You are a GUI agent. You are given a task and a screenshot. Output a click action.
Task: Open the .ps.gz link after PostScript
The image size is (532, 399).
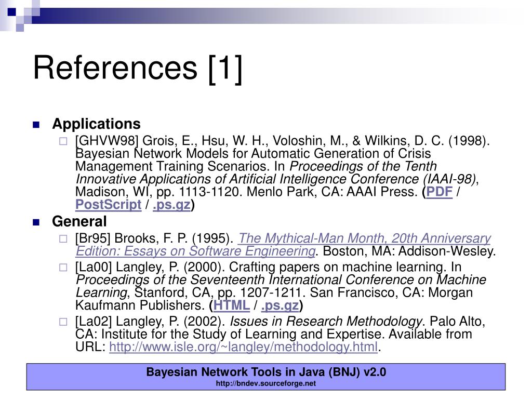(x=171, y=205)
